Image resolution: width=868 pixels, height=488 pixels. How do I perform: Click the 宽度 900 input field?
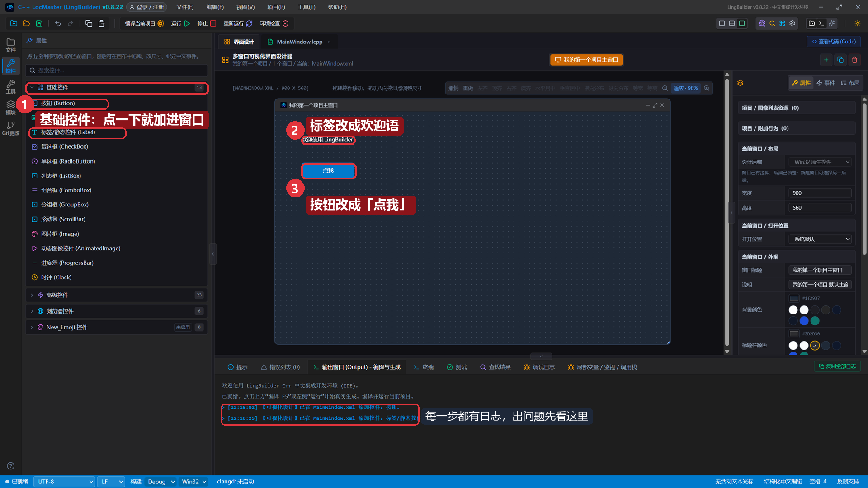[x=820, y=193]
